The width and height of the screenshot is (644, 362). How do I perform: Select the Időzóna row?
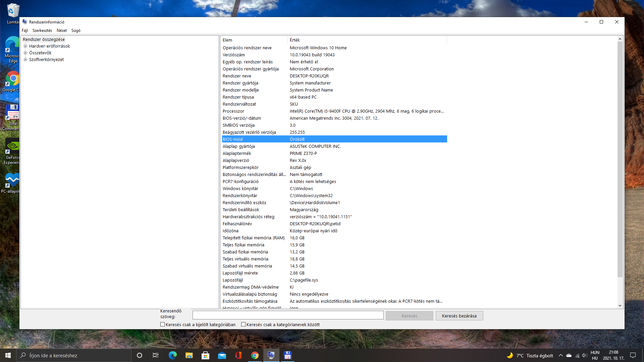pos(334,231)
